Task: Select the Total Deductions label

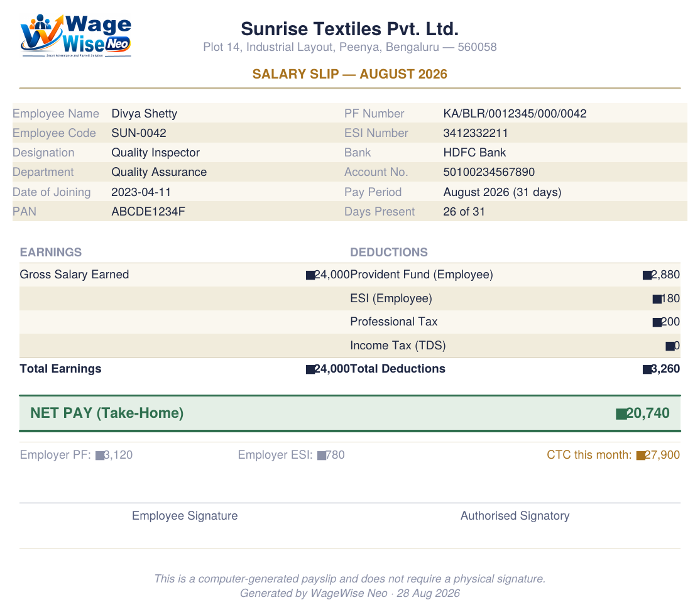Action: [397, 369]
